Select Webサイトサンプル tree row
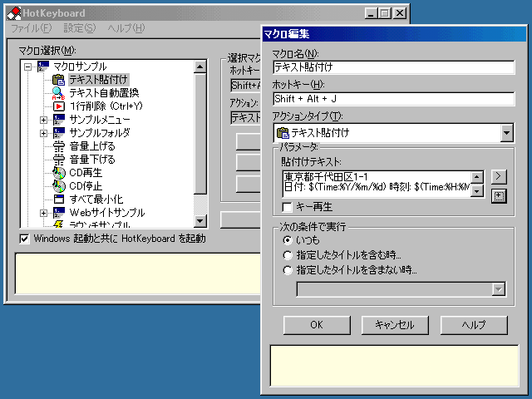Viewport: 532px width, 399px height. pyautogui.click(x=107, y=213)
